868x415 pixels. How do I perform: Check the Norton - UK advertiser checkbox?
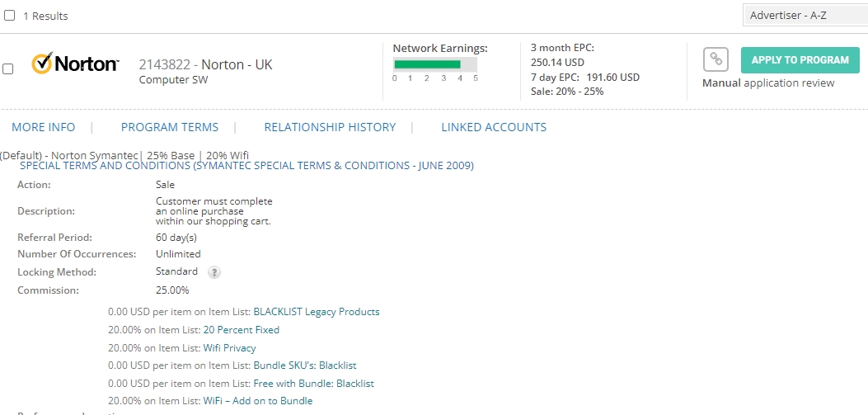pos(8,68)
